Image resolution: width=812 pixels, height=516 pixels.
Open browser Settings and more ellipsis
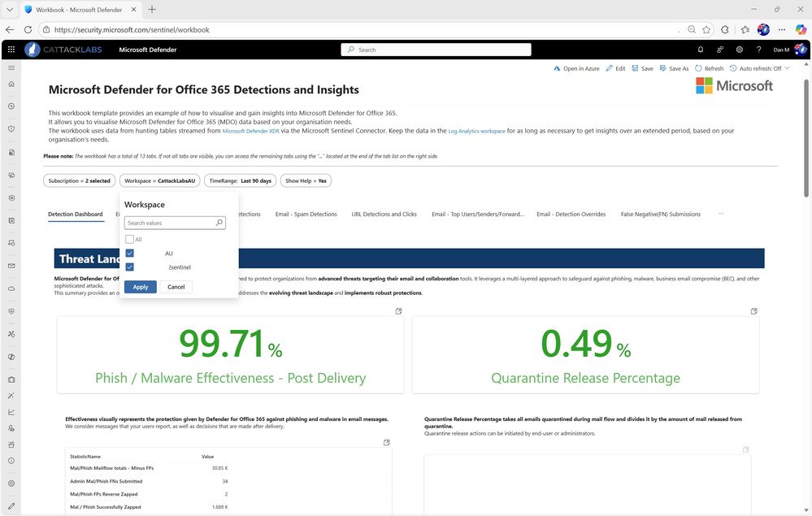(781, 29)
